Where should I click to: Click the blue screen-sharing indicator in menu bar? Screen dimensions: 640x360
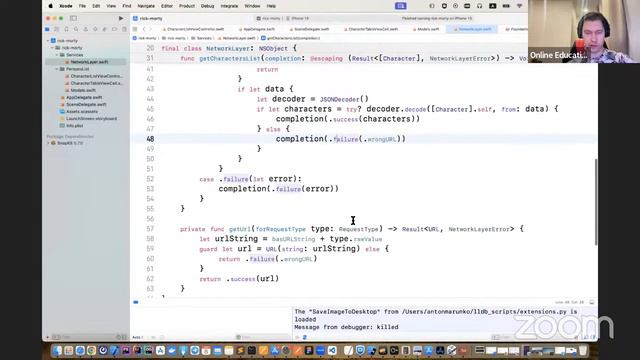coord(401,6)
